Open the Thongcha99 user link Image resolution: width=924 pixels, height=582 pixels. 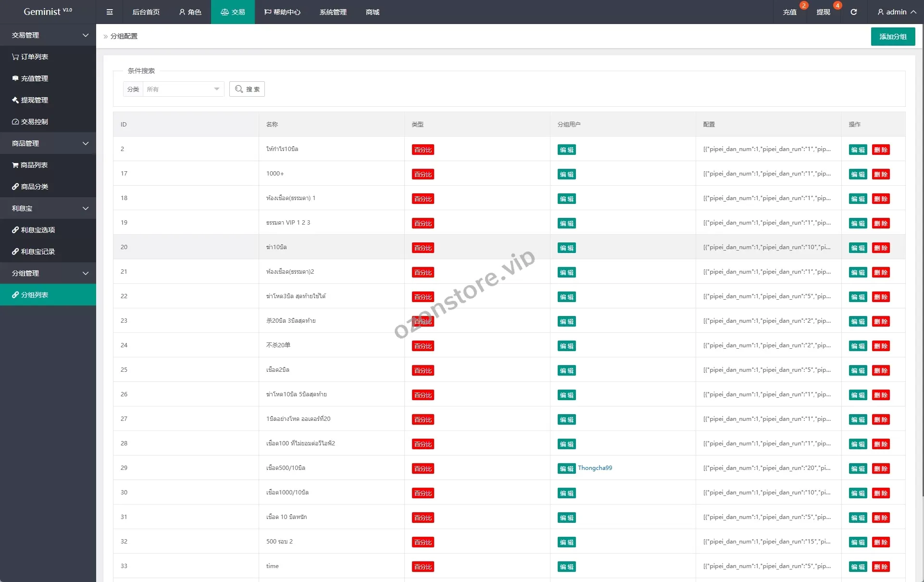pos(595,468)
